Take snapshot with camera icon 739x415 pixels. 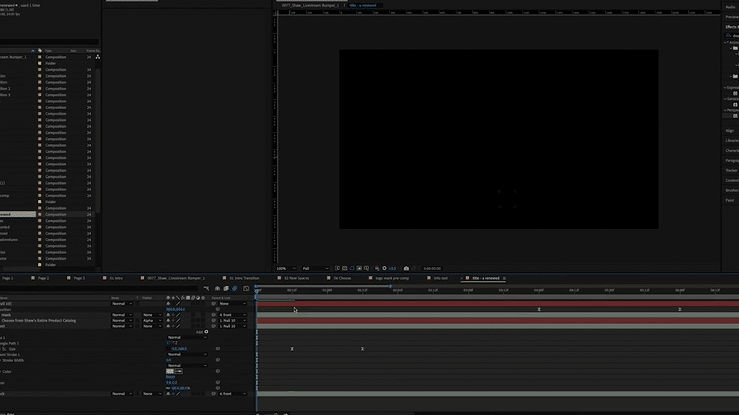tap(406, 269)
